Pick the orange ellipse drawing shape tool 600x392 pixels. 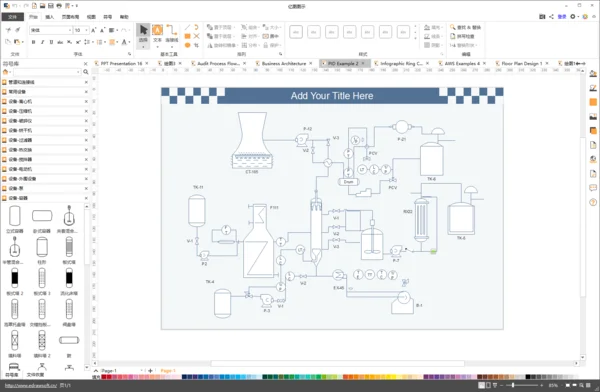coord(188,45)
